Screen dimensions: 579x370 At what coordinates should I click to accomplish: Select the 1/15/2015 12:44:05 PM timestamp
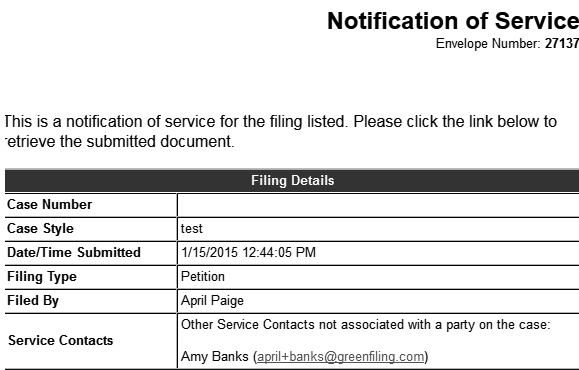pos(249,253)
